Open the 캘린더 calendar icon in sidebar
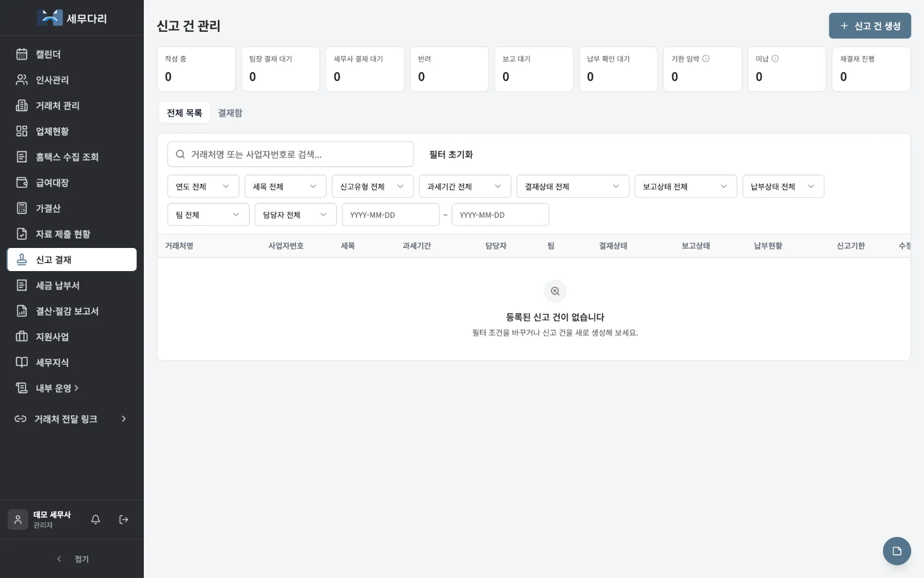Viewport: 924px width, 578px height. pyautogui.click(x=22, y=54)
